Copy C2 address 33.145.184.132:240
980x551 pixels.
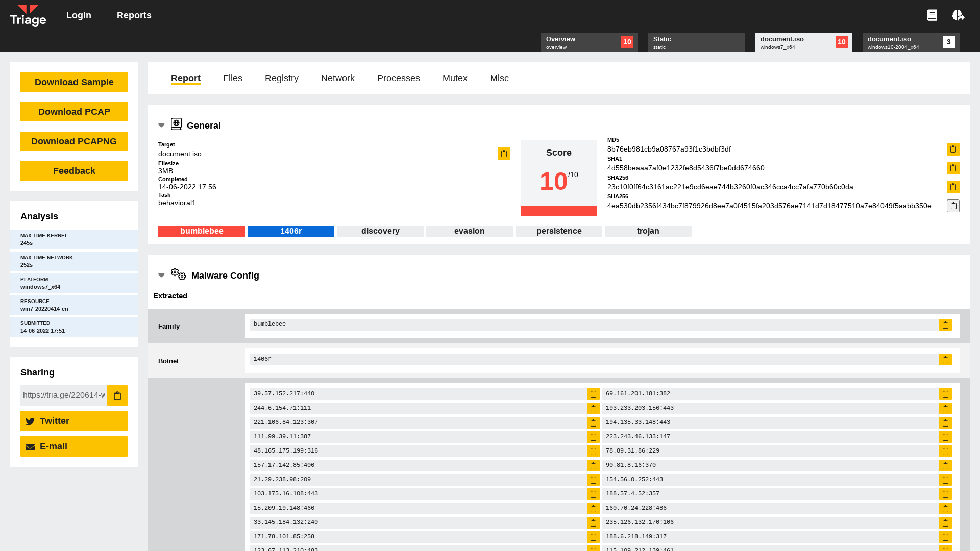tap(593, 523)
